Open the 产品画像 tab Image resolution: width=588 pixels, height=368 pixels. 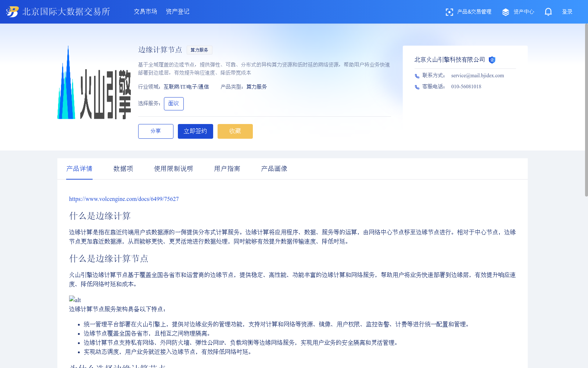(274, 169)
